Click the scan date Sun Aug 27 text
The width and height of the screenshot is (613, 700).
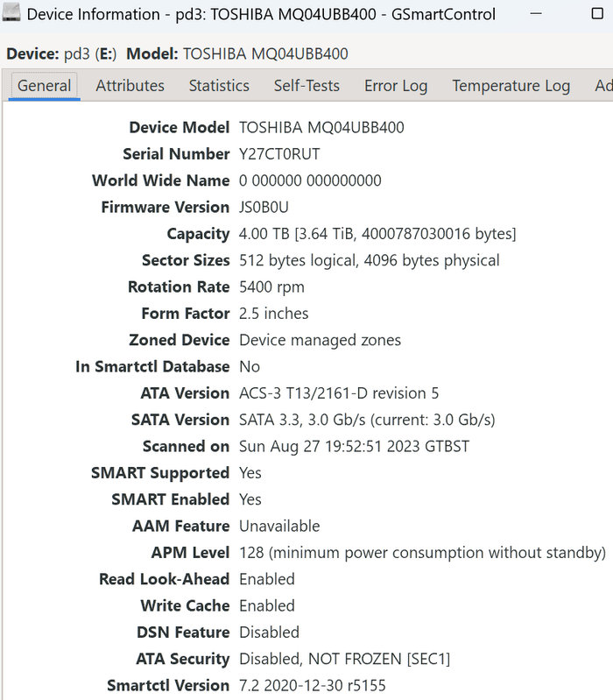(x=355, y=447)
